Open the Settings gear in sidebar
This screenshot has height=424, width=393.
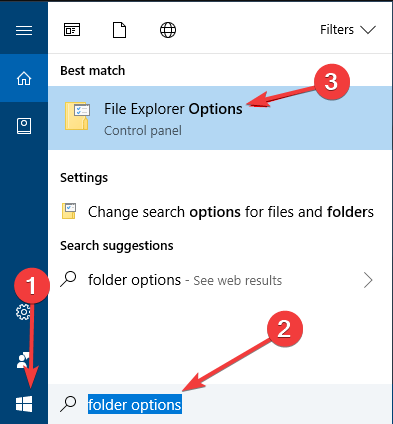coord(23,312)
